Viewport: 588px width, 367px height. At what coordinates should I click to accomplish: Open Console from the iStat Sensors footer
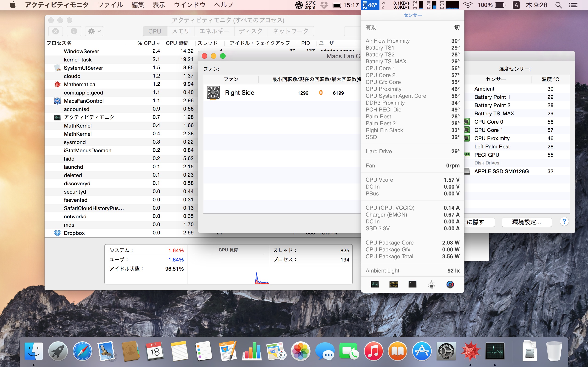(393, 284)
